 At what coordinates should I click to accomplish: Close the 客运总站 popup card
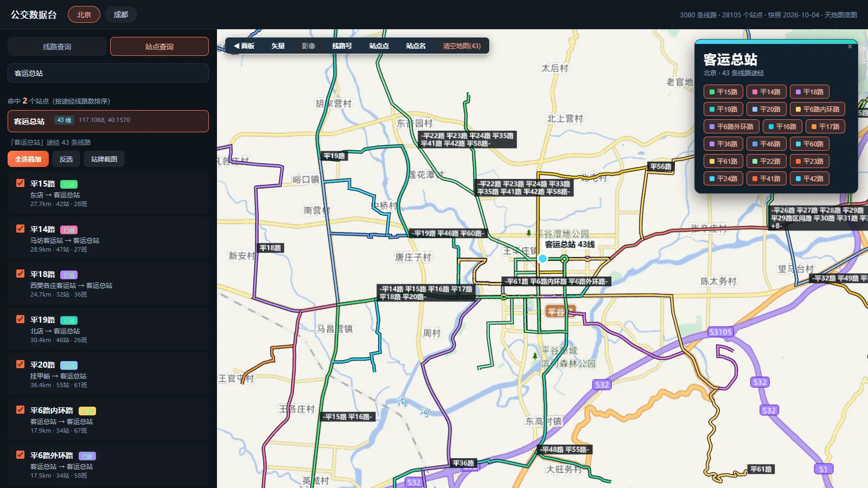point(850,47)
